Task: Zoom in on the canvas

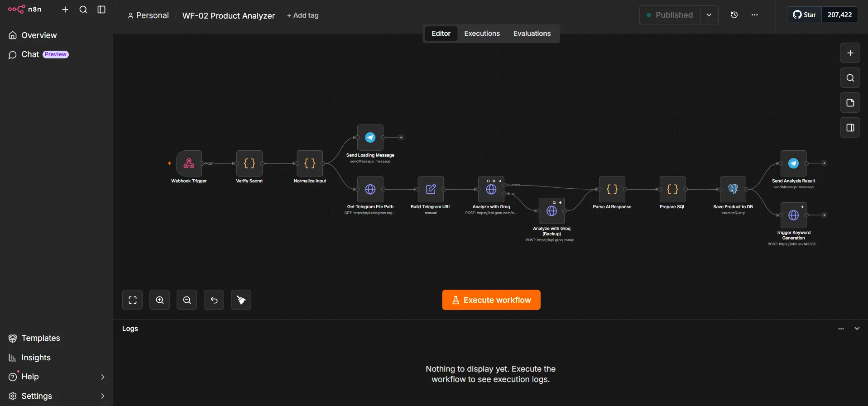Action: (160, 300)
